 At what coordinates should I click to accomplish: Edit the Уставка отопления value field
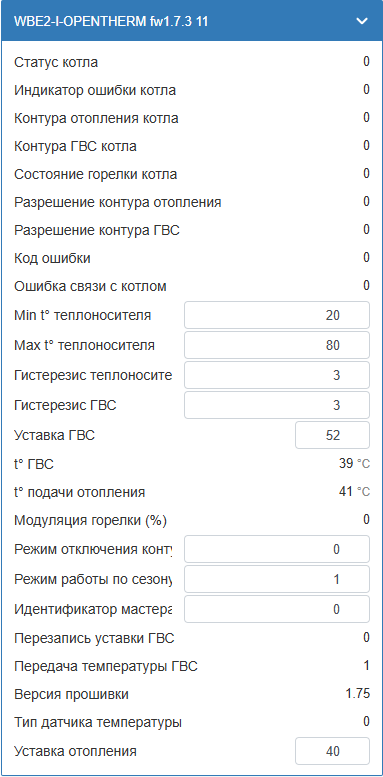click(332, 751)
